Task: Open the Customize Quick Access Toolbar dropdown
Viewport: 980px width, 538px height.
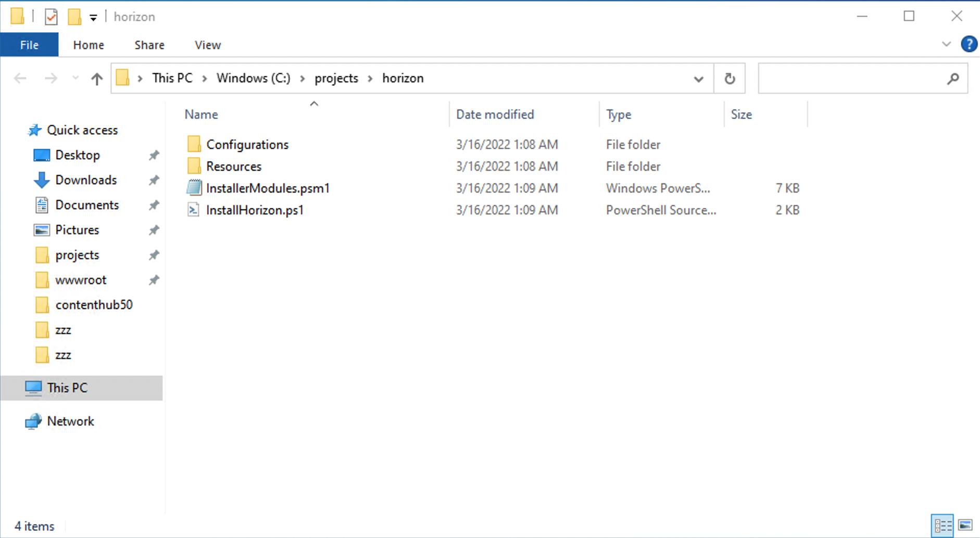Action: tap(93, 18)
